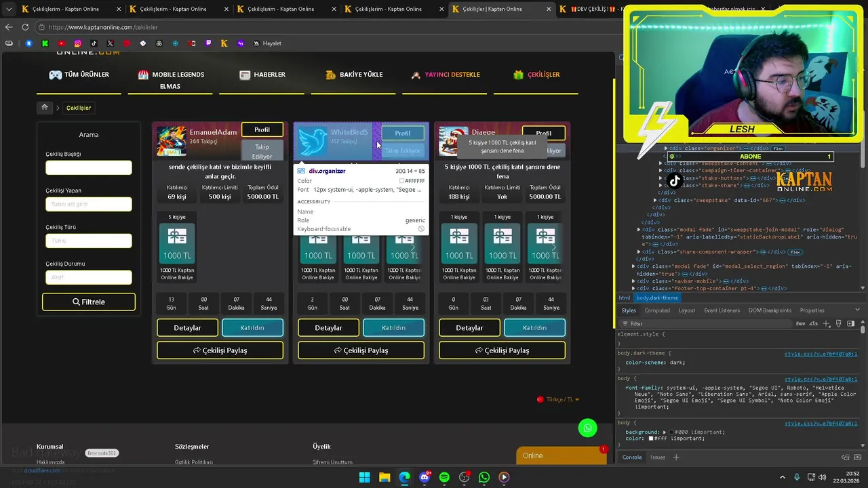Toggle computed styles sidebar icon
868x488 pixels.
point(850,323)
